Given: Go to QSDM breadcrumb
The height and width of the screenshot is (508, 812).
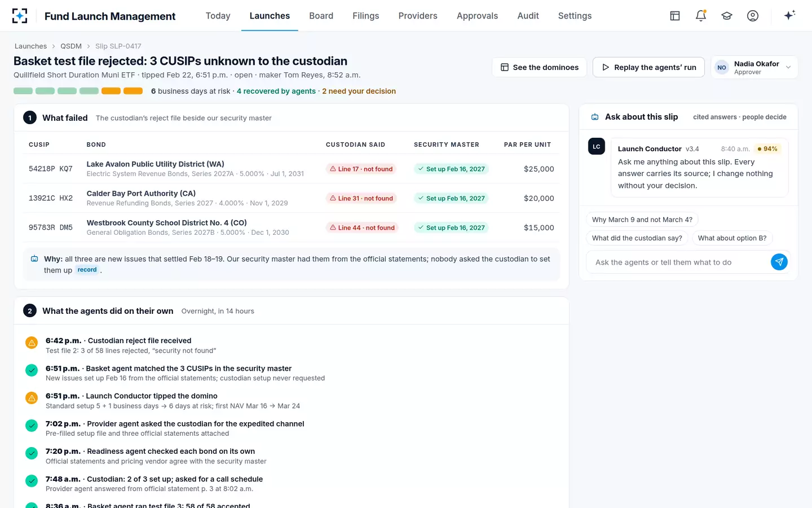Looking at the screenshot, I should click(71, 46).
